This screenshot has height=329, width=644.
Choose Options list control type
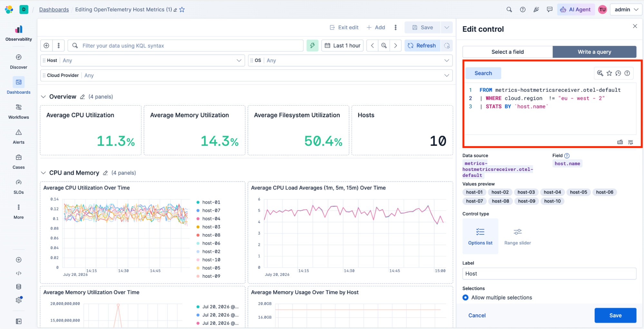pos(480,236)
